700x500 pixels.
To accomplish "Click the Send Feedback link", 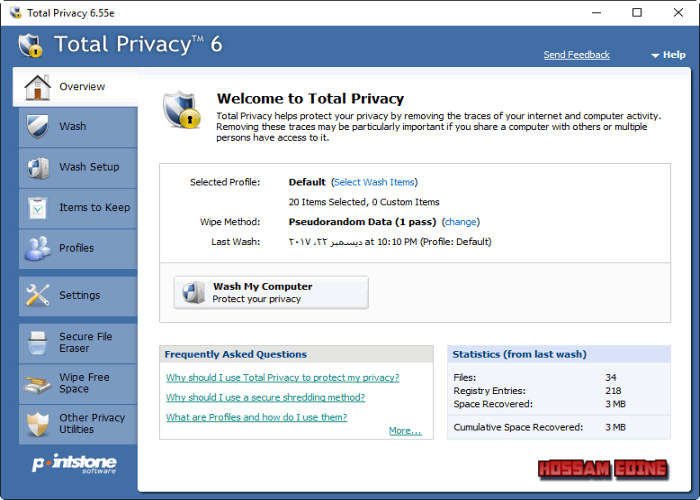I will point(576,55).
